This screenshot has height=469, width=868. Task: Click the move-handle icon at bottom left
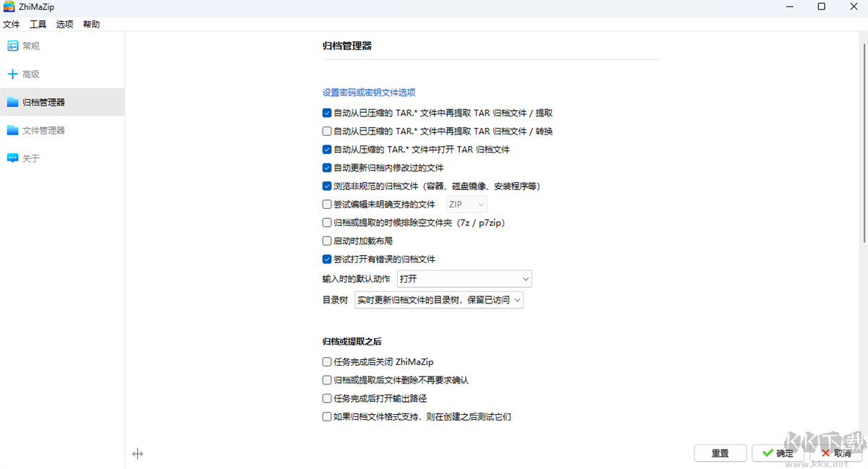137,454
